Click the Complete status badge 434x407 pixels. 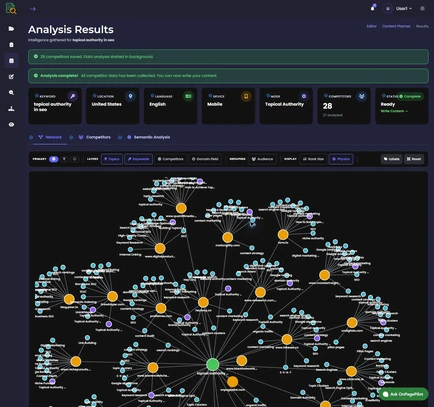pyautogui.click(x=410, y=96)
